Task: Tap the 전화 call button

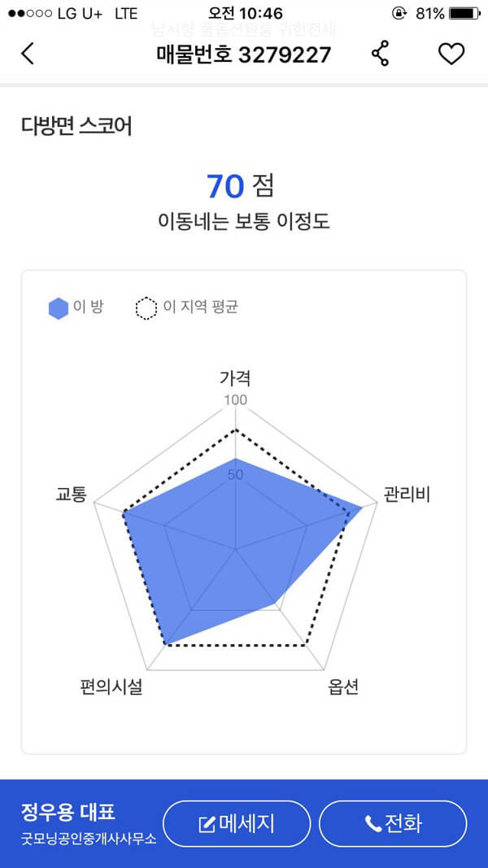Action: pyautogui.click(x=393, y=823)
